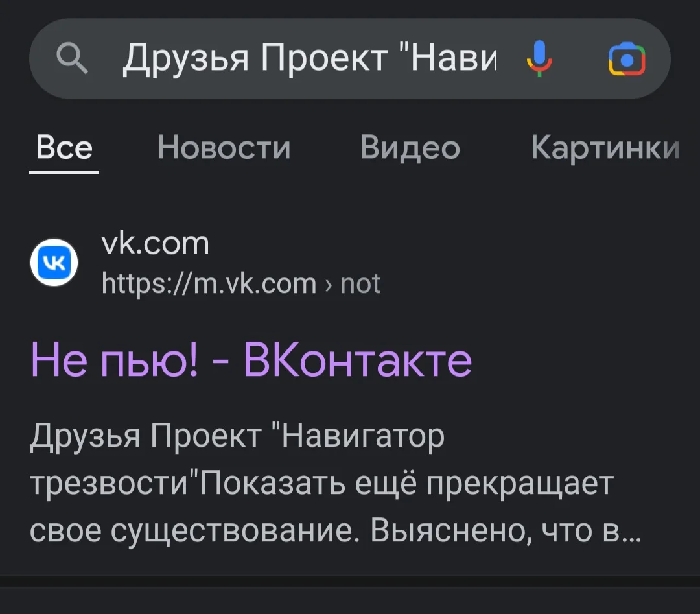Image resolution: width=700 pixels, height=614 pixels.
Task: Switch to the Новости tab
Action: (224, 148)
